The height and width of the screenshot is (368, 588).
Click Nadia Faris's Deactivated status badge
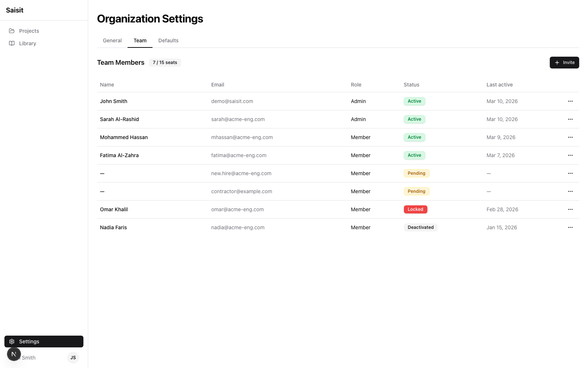[x=420, y=227]
